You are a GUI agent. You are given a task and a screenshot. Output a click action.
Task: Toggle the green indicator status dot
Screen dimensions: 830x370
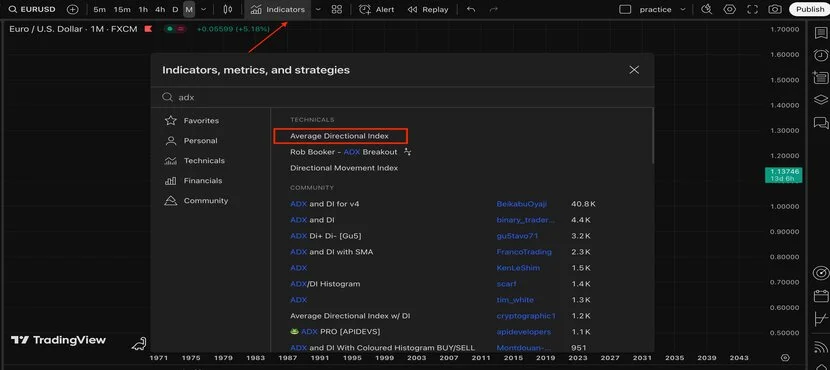click(x=169, y=29)
